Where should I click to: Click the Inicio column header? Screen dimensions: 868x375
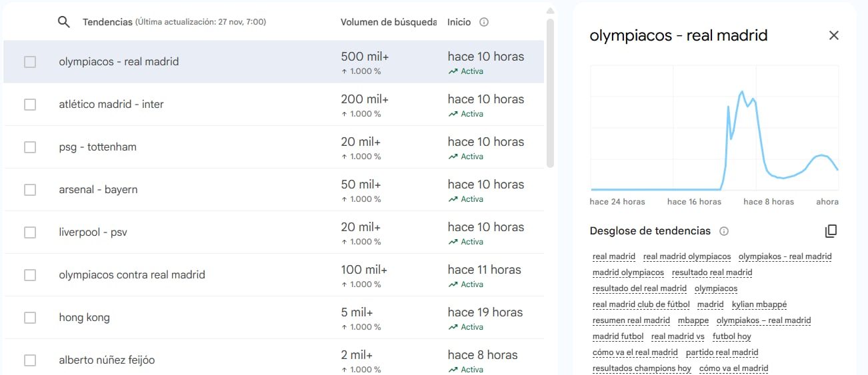point(459,22)
